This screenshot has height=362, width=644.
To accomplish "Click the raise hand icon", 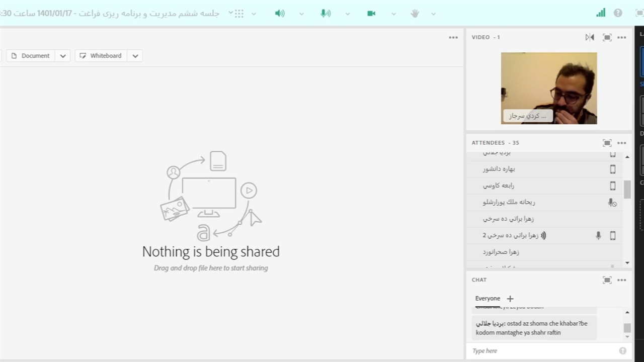I will click(x=415, y=14).
